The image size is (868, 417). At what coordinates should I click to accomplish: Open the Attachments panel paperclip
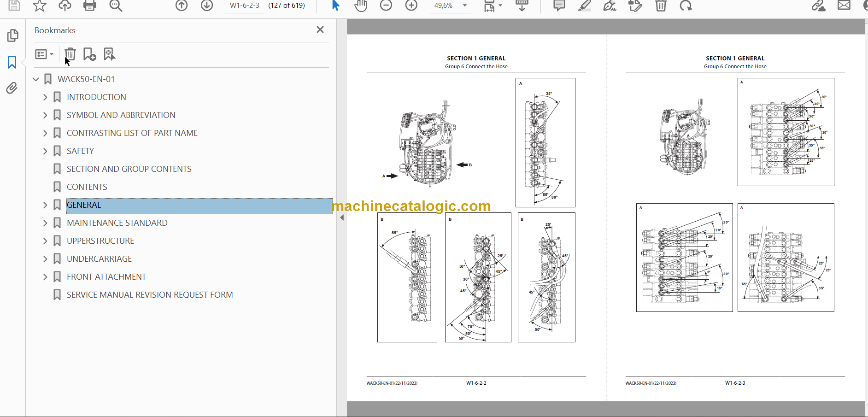12,88
